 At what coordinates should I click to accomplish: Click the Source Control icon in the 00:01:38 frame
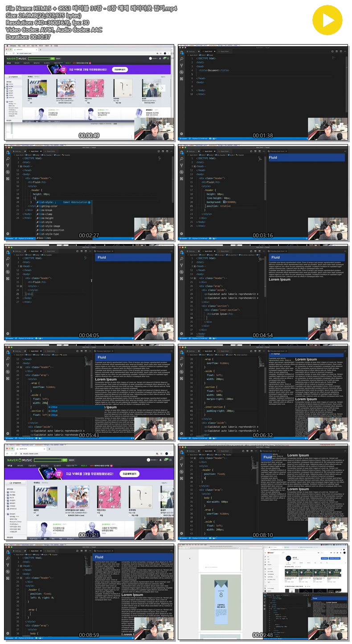[182, 65]
